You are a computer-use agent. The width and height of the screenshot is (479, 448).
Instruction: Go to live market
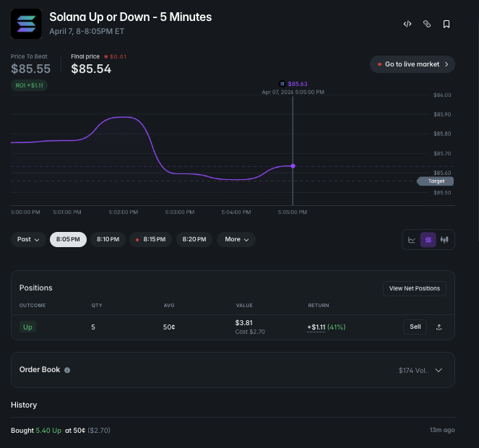point(413,64)
